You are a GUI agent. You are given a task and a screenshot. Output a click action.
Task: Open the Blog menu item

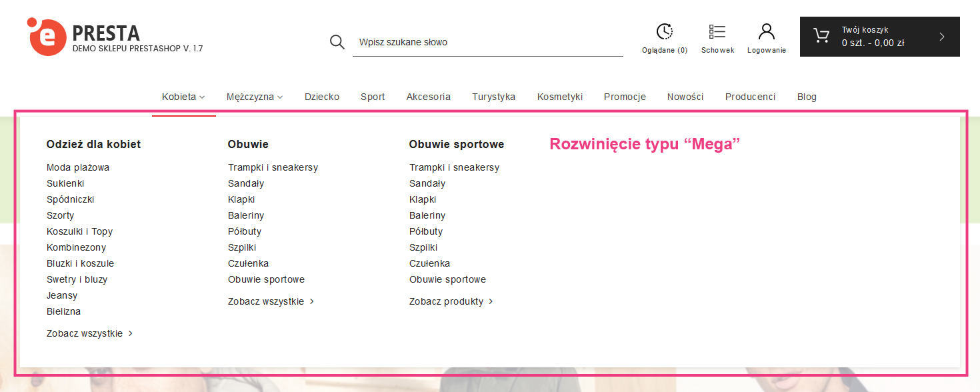807,97
